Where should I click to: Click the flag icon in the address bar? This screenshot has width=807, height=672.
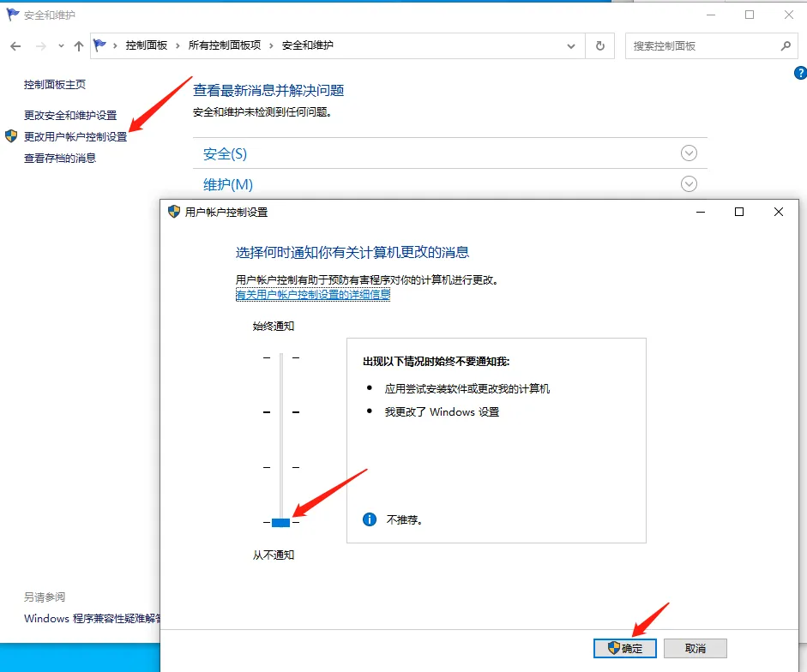click(100, 45)
